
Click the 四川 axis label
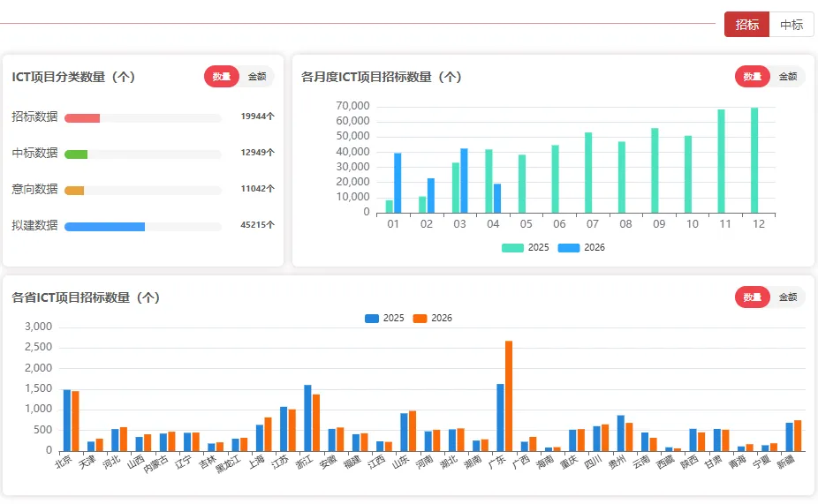pyautogui.click(x=594, y=462)
